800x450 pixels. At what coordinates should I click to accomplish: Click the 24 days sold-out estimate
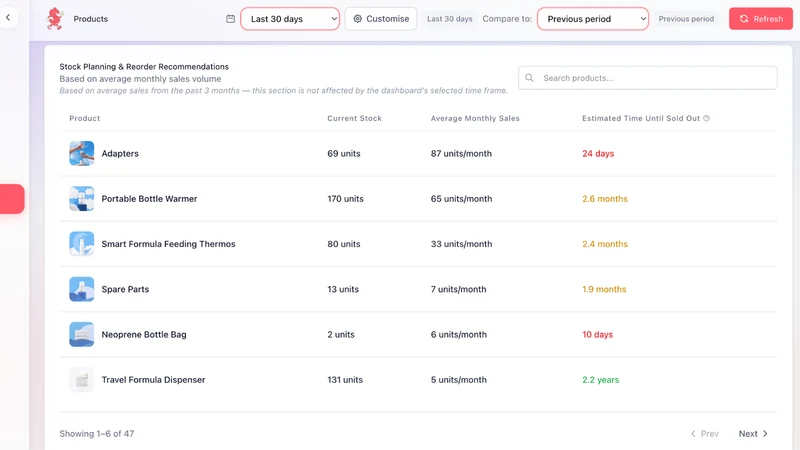coord(598,154)
